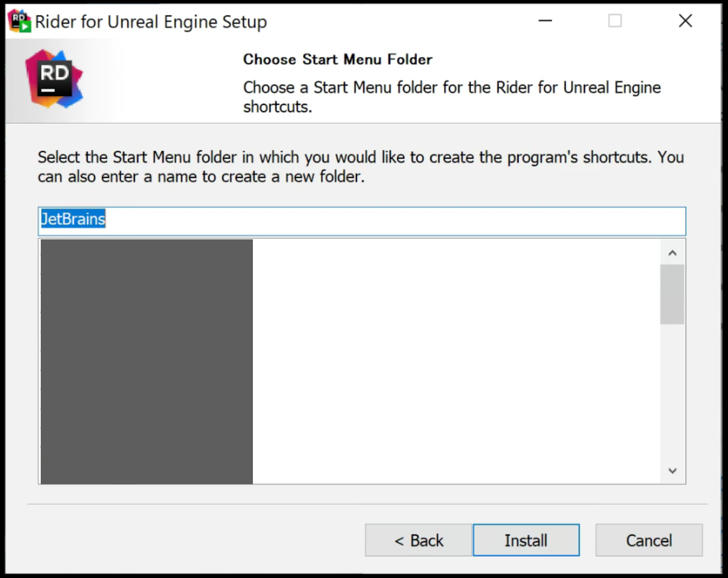Go back with the < Back button
The image size is (728, 578).
(419, 540)
